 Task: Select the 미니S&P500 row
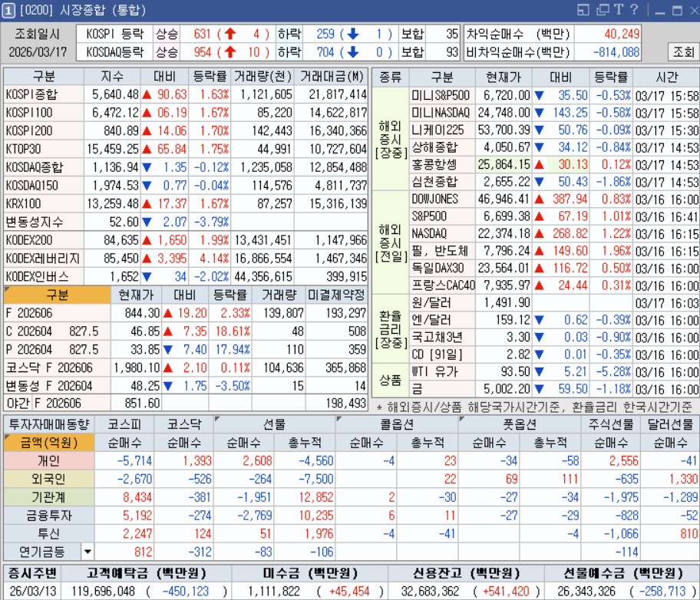click(554, 95)
